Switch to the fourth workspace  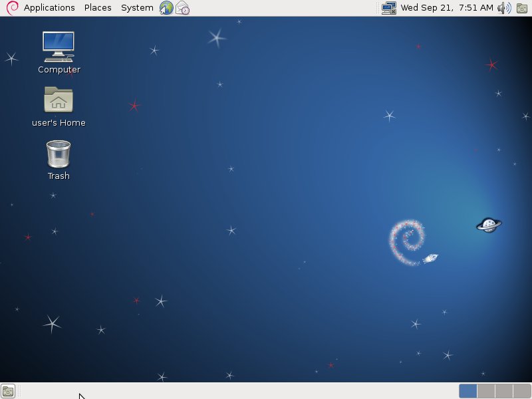point(522,391)
